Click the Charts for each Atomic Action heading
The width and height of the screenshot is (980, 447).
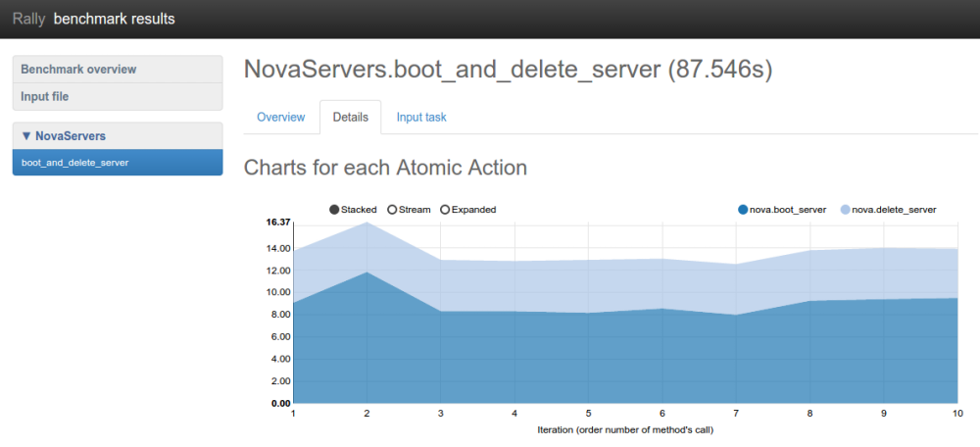point(385,168)
